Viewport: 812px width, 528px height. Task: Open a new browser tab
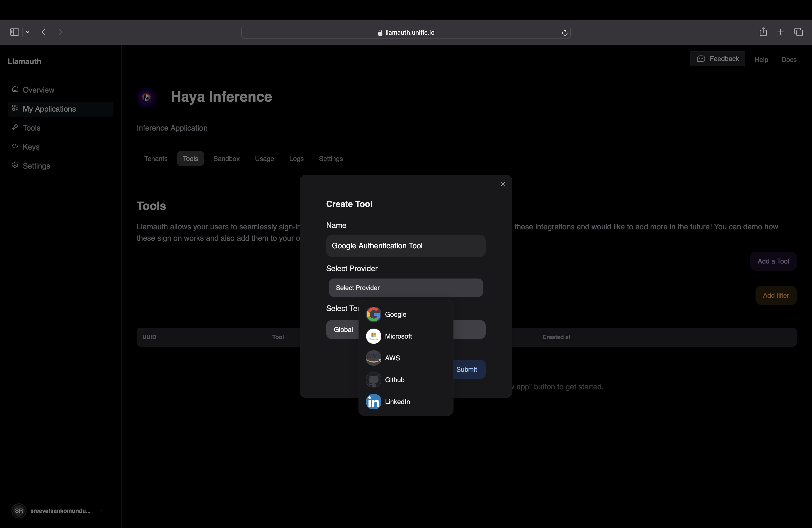[780, 32]
